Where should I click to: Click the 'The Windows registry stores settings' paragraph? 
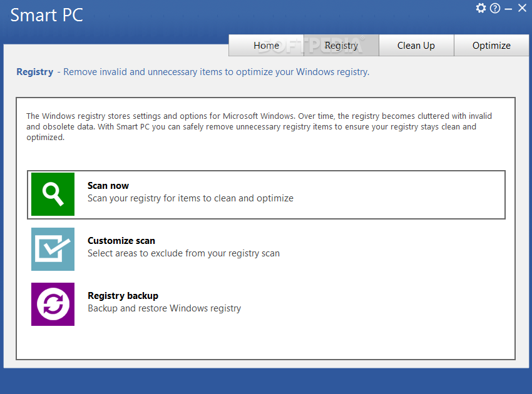coord(259,126)
